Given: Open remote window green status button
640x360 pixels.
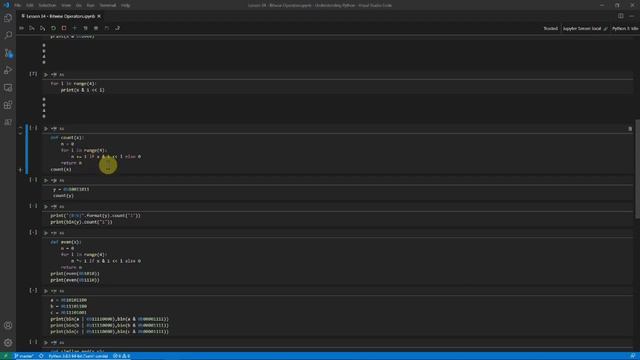Looking at the screenshot, I should point(6,356).
